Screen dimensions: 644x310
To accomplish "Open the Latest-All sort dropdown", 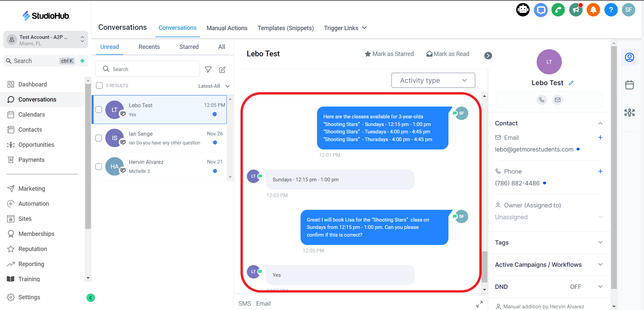I will (214, 86).
